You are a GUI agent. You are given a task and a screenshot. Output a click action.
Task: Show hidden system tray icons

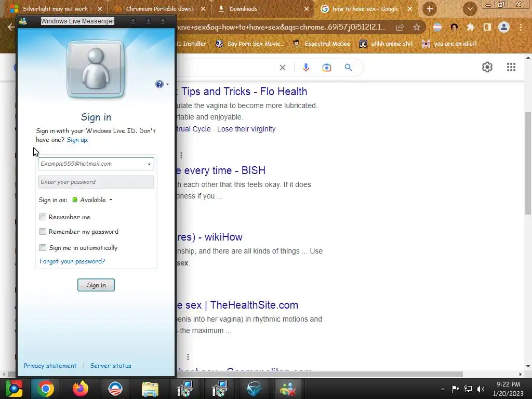(443, 389)
